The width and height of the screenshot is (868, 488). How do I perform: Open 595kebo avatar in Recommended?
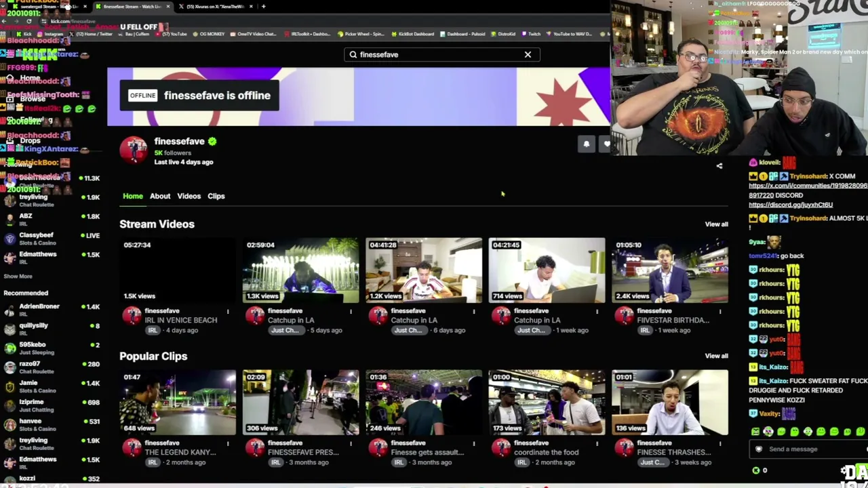pos(9,348)
